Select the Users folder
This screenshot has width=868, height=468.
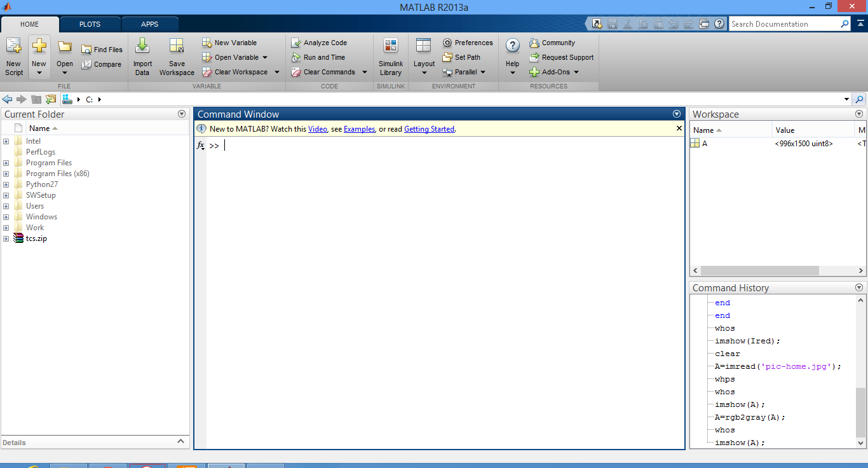pos(35,206)
